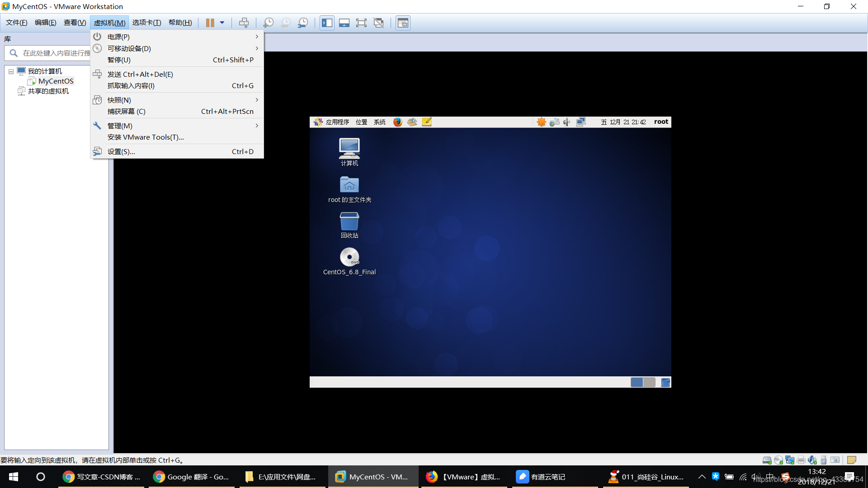Select 共享的虚拟机 in the library tree

[48, 91]
